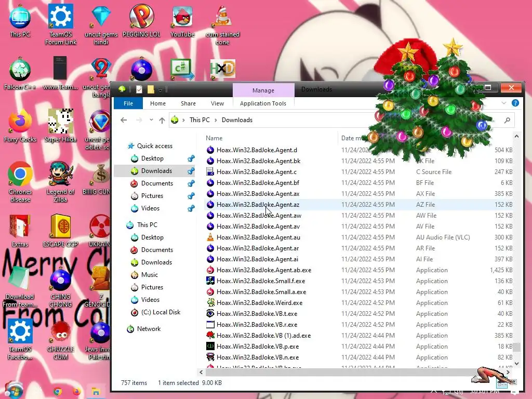
Task: Open the This PC desktop icon
Action: point(20,21)
